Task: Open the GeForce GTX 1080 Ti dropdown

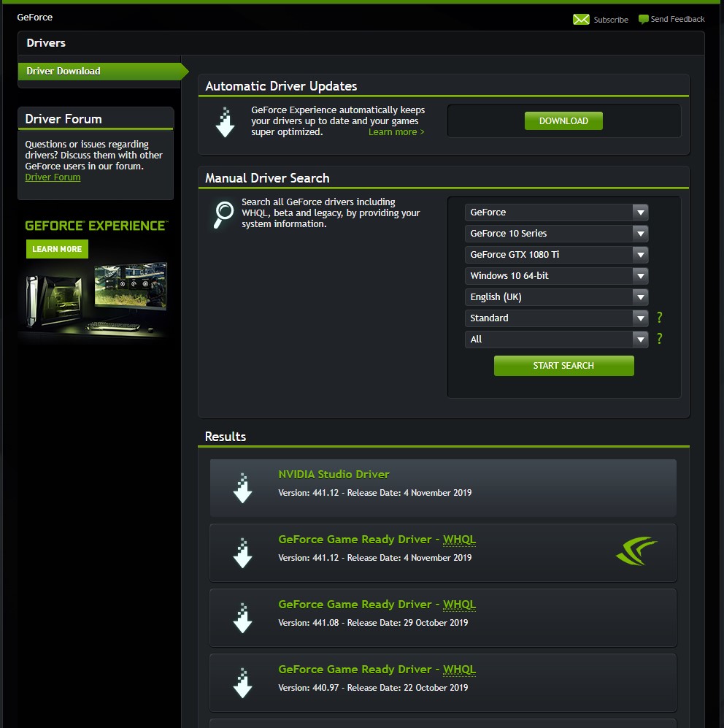Action: pos(556,255)
